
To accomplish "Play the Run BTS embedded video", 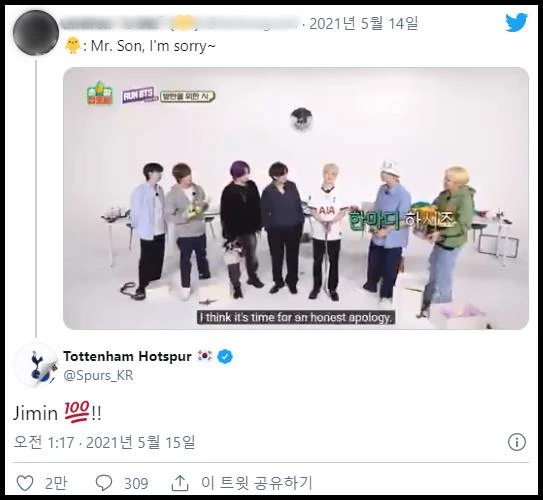I will (296, 198).
